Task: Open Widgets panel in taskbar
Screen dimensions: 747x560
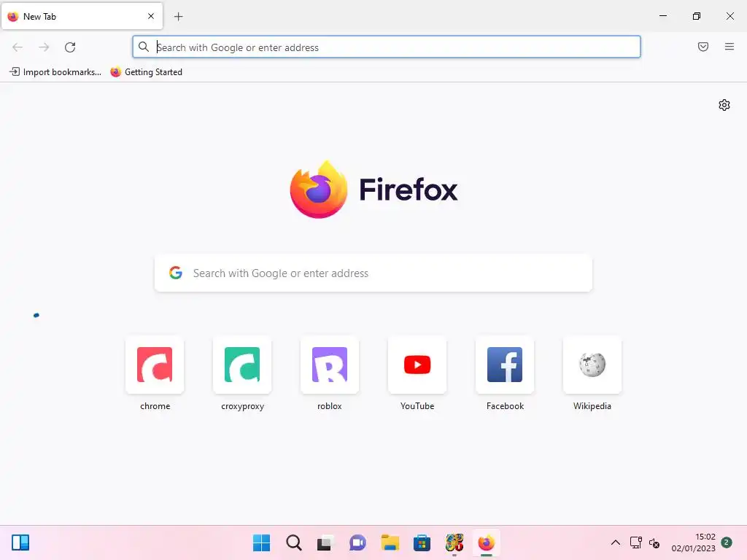Action: 20,542
